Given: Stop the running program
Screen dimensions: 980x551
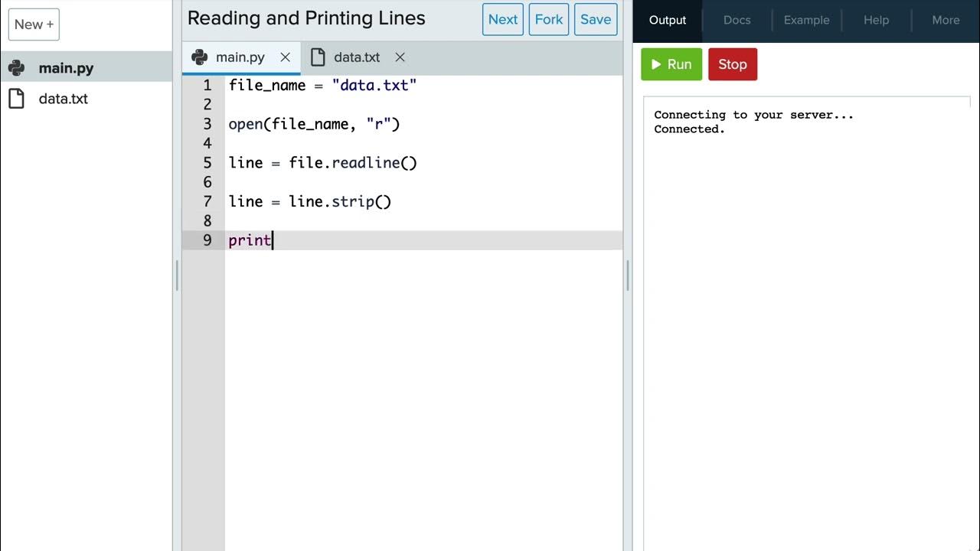Looking at the screenshot, I should (733, 64).
